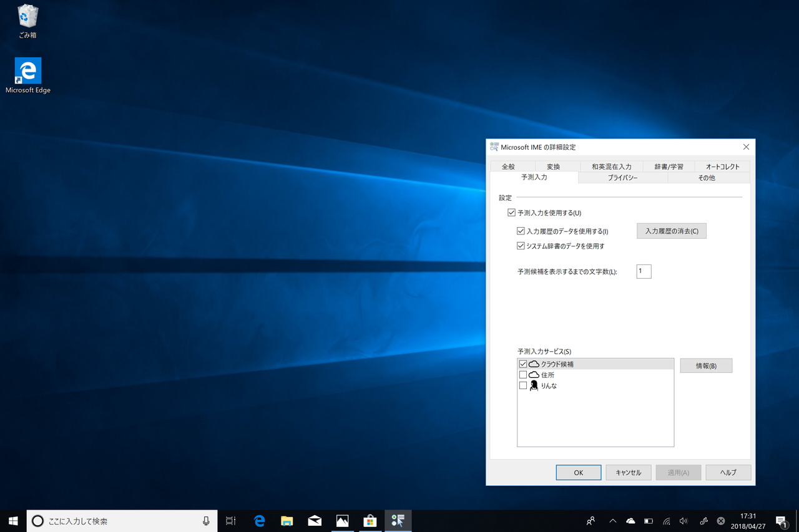Uncheck 入力履歴のデータを使用する(I)
Screen dimensions: 799x532
tap(521, 231)
